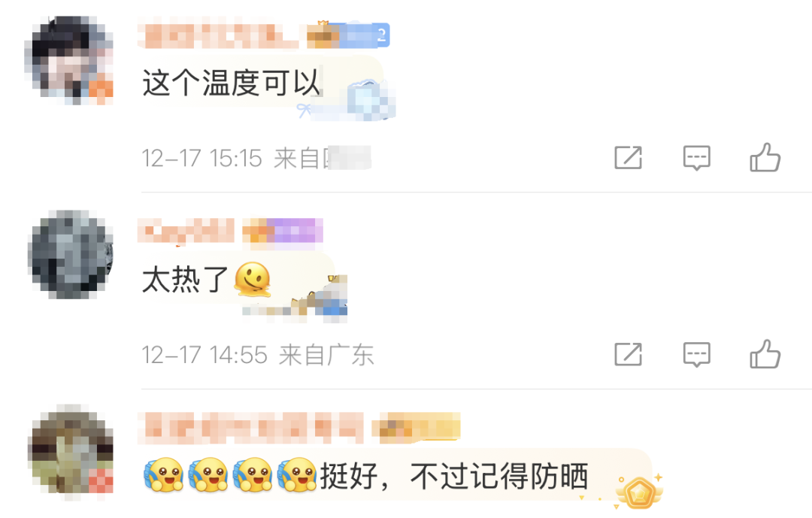The image size is (812, 518).
Task: Open the comment "挺好，不过记得防晒"
Action: pos(453,476)
